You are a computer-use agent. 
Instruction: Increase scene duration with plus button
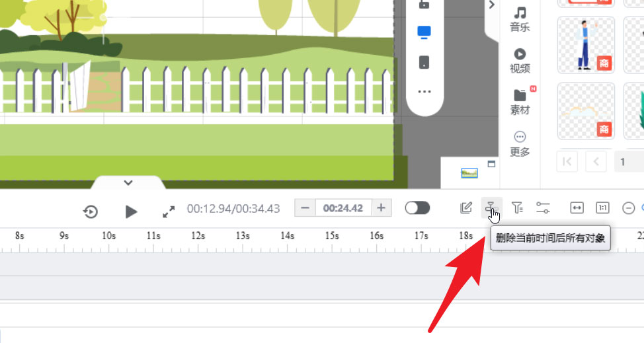(381, 208)
